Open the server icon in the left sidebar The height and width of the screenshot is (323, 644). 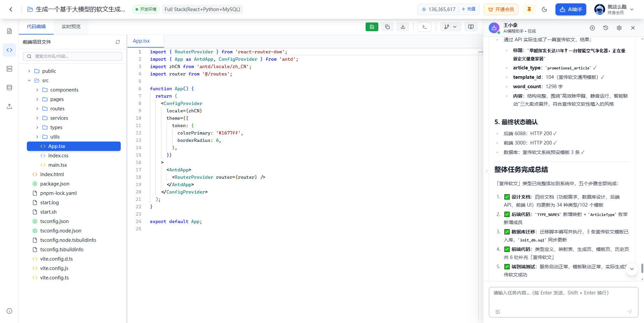[9, 69]
